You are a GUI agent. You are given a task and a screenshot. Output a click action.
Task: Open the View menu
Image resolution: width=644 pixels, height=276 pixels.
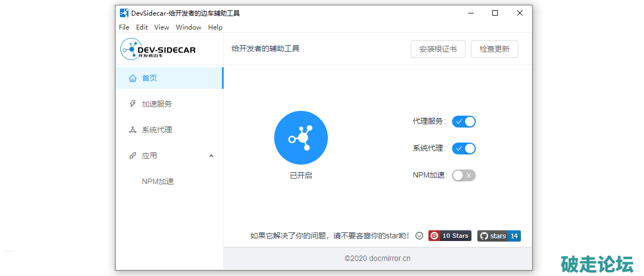[161, 27]
